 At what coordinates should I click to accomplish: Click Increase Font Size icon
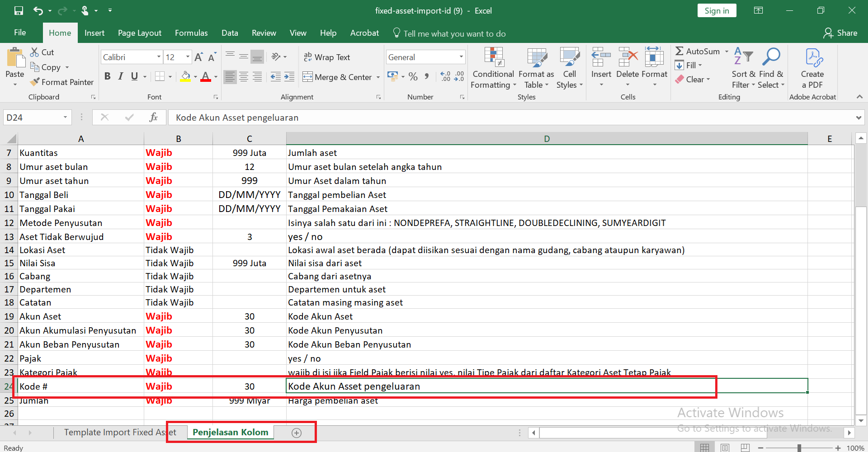[x=198, y=57]
